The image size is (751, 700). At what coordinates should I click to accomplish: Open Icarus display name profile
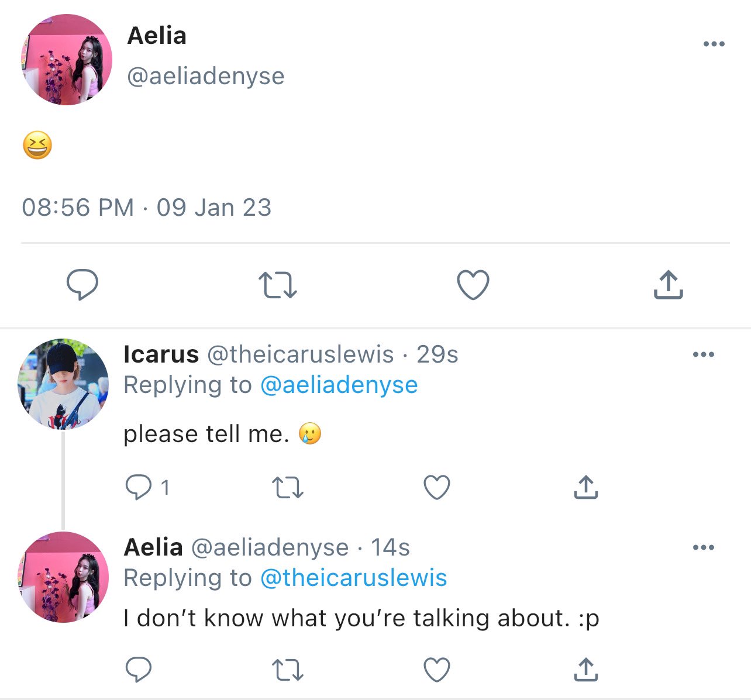tap(161, 354)
